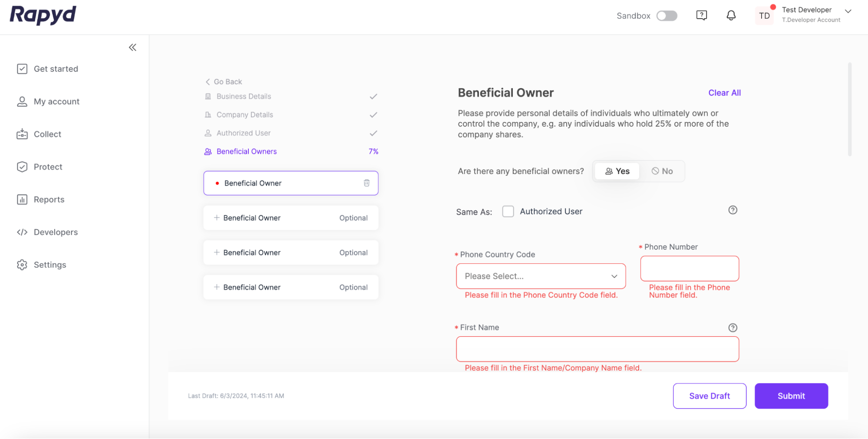This screenshot has height=439, width=868.
Task: Click help icon next to First Name
Action: tap(733, 328)
